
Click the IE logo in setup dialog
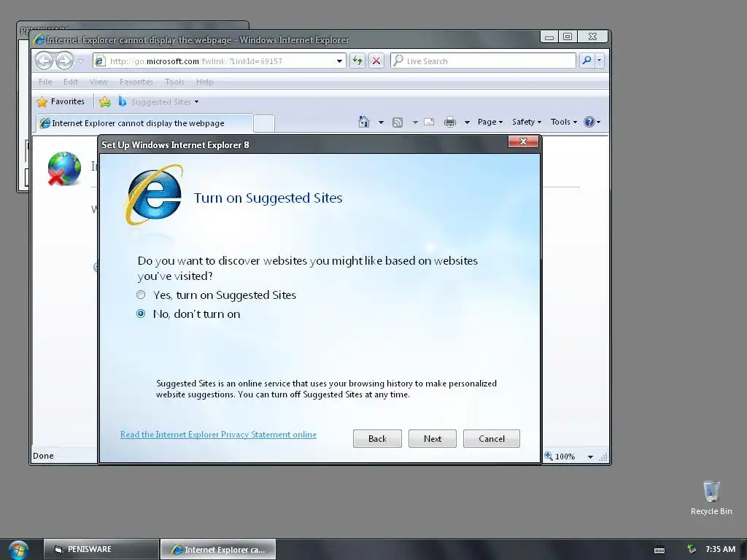coord(153,194)
